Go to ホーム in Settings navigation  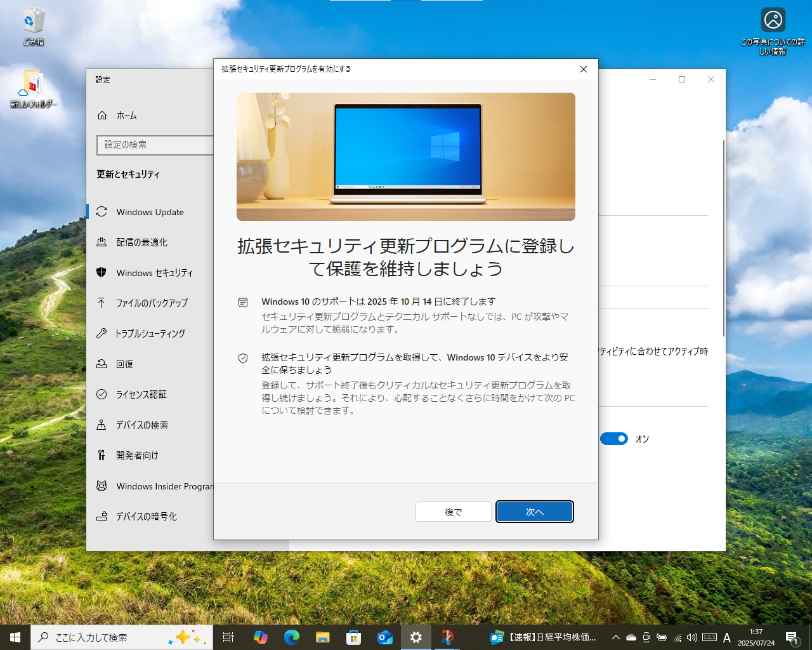(126, 115)
